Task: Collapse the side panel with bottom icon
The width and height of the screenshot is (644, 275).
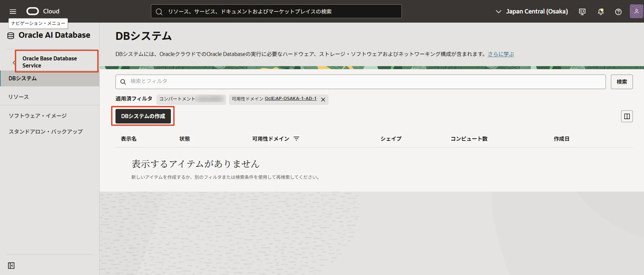Action: pos(11,266)
